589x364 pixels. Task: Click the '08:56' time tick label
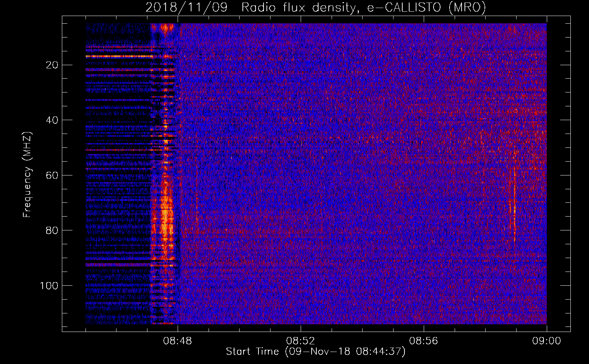[424, 341]
